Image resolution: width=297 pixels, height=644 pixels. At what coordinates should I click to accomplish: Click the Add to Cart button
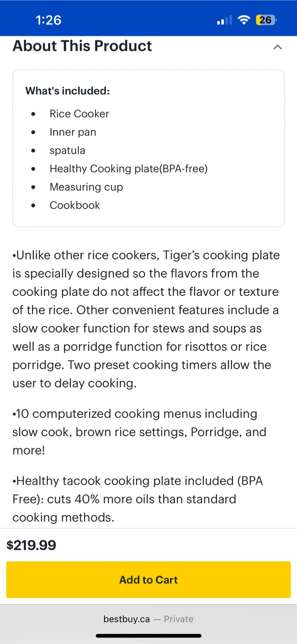click(x=148, y=580)
